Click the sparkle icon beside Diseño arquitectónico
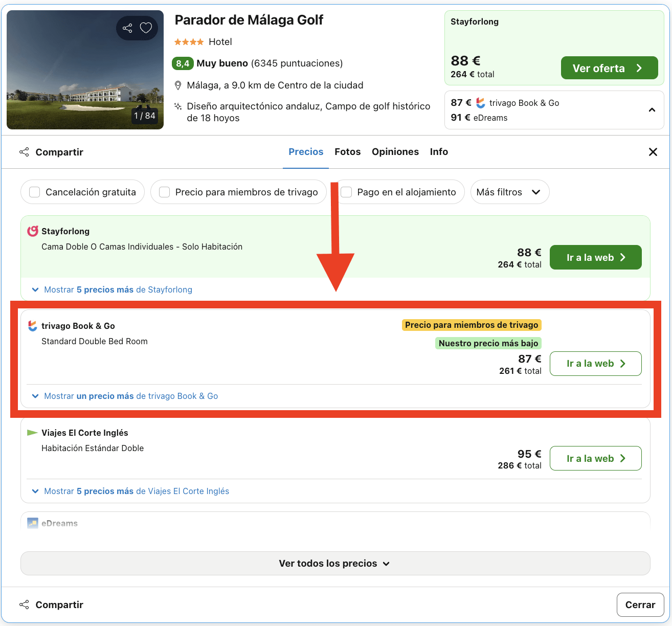The height and width of the screenshot is (626, 672). point(178,106)
